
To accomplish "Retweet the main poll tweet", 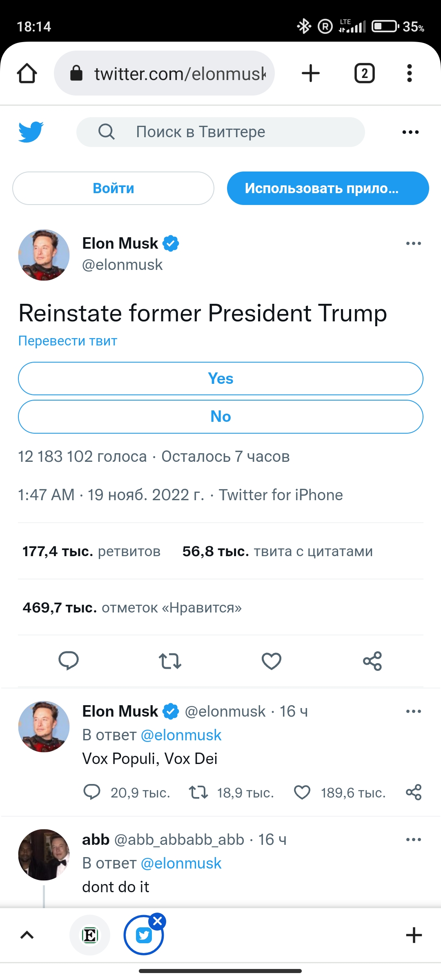I will pos(170,661).
